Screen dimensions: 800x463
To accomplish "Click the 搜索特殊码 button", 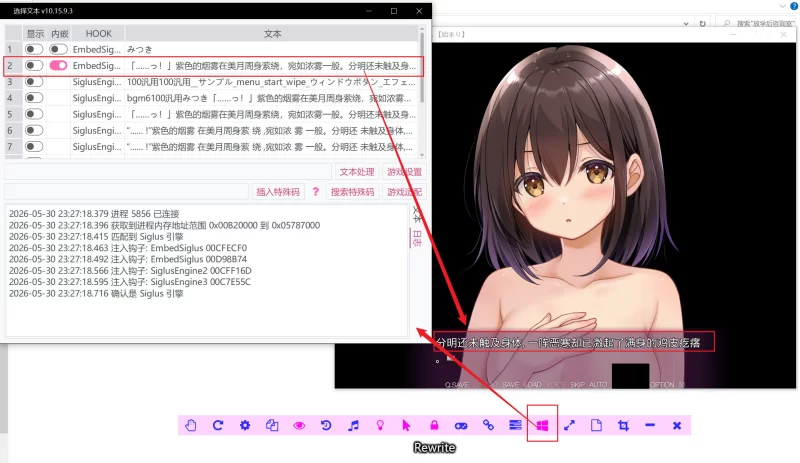I will (x=353, y=192).
